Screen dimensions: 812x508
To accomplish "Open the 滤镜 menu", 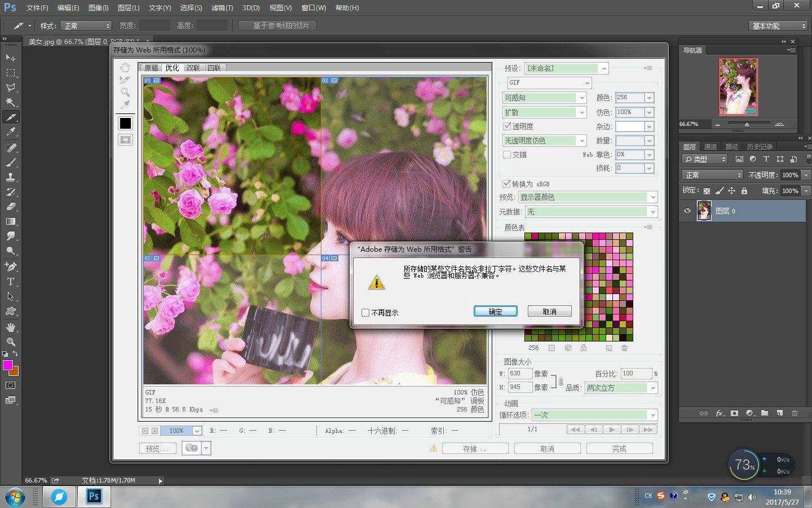I will point(222,7).
